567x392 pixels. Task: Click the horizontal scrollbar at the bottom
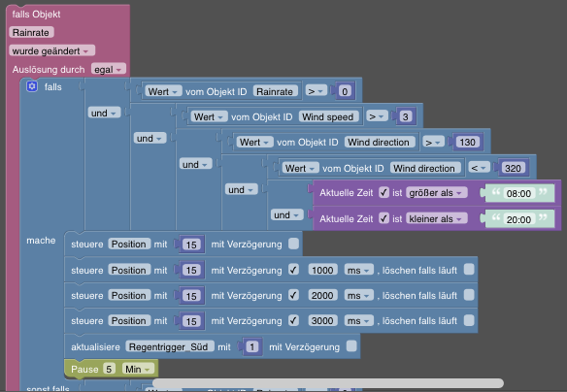click(328, 383)
